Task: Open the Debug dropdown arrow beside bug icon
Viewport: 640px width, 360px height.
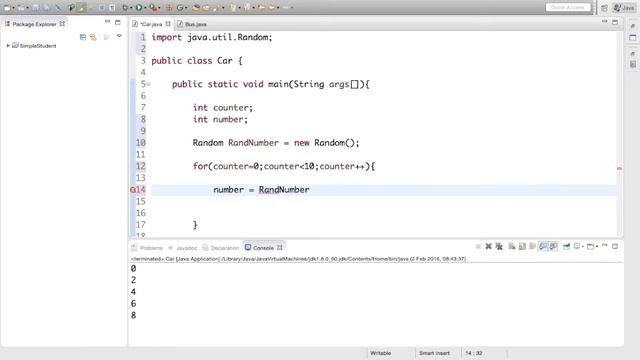Action: tap(131, 7)
